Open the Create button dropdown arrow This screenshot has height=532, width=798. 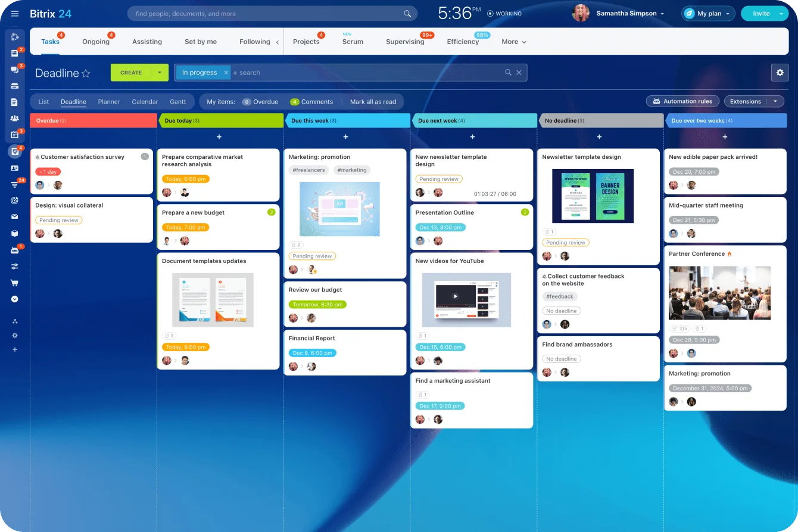coord(158,72)
